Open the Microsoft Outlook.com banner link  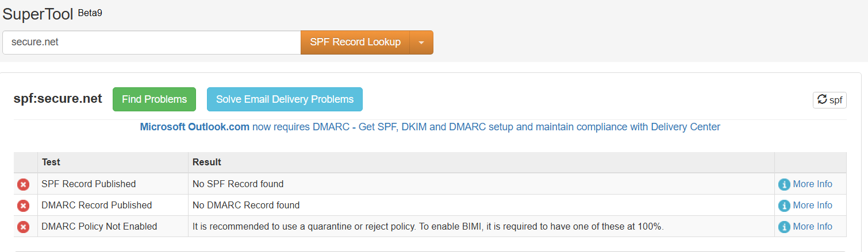point(194,127)
